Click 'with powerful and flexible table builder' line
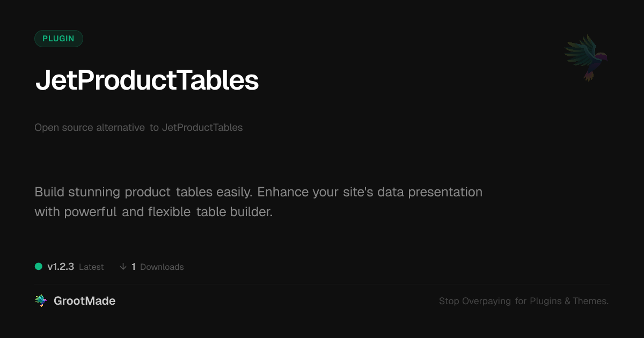This screenshot has width=644, height=338. (153, 212)
